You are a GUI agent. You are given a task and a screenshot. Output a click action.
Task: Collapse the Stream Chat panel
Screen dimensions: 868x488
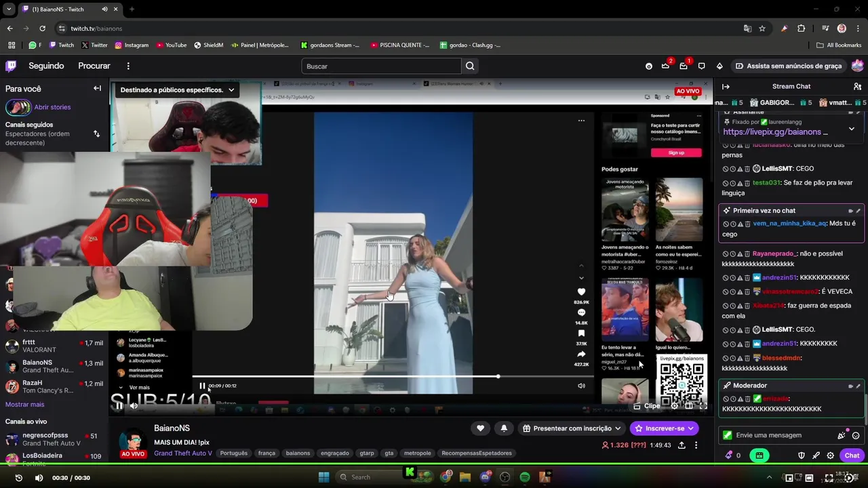click(726, 87)
